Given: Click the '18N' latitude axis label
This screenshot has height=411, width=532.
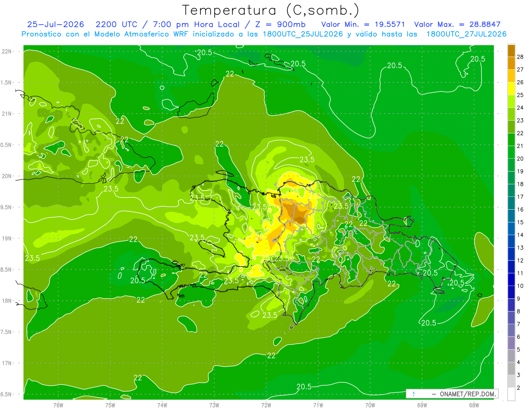Looking at the screenshot, I should [7, 301].
